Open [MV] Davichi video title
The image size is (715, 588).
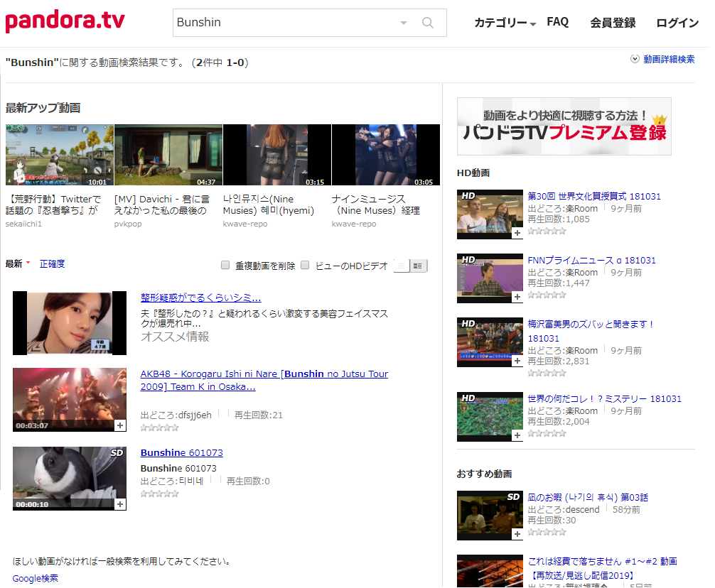tap(162, 205)
